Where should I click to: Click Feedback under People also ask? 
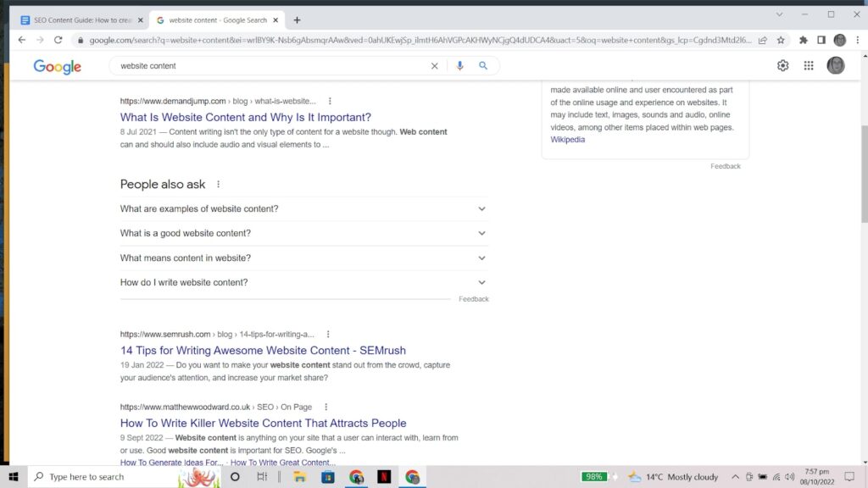coord(474,299)
